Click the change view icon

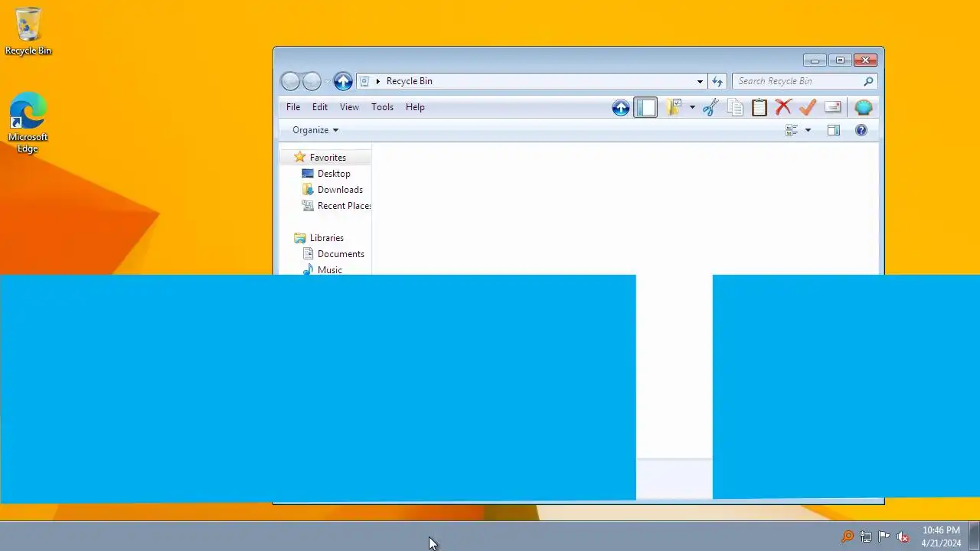point(792,131)
